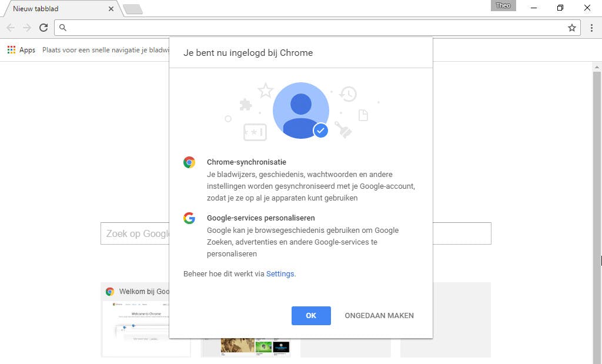Viewport: 602px width, 364px height.
Task: Click the scrollbar up arrow
Action: [597, 67]
